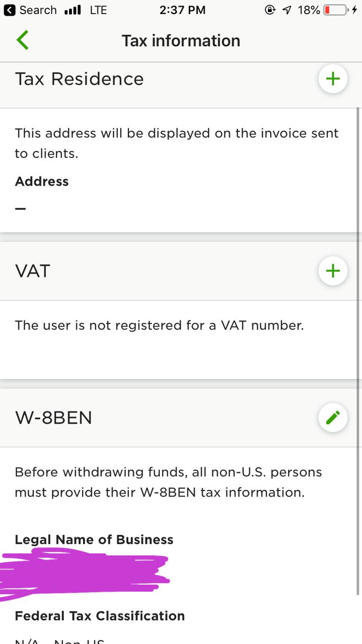362x644 pixels.
Task: Tap the rotation lock status icon
Action: 270,10
